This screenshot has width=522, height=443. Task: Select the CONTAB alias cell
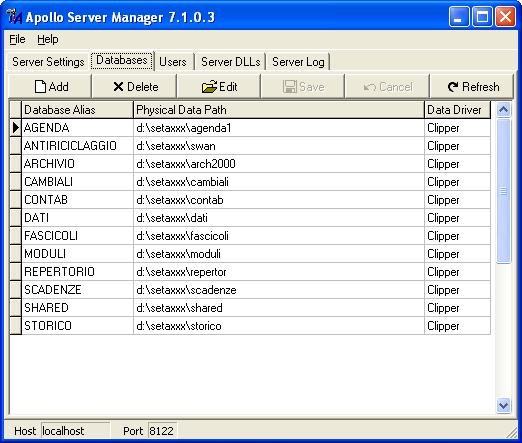click(77, 200)
